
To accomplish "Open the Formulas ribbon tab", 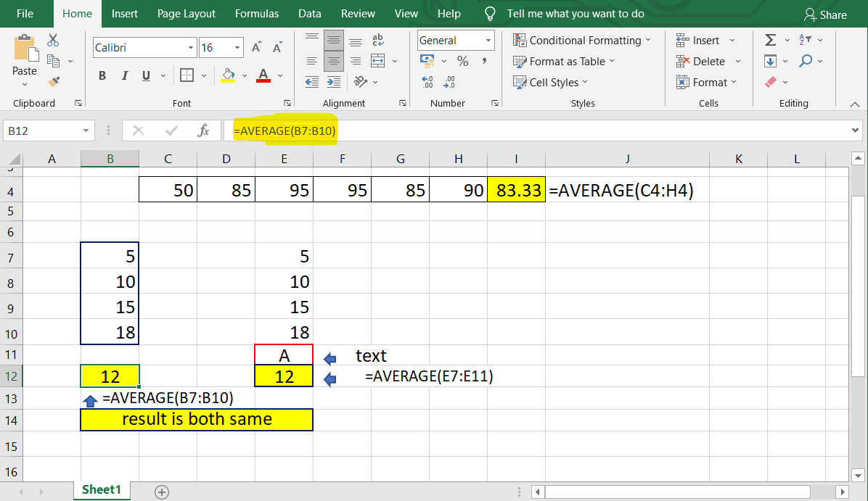I will (x=257, y=14).
